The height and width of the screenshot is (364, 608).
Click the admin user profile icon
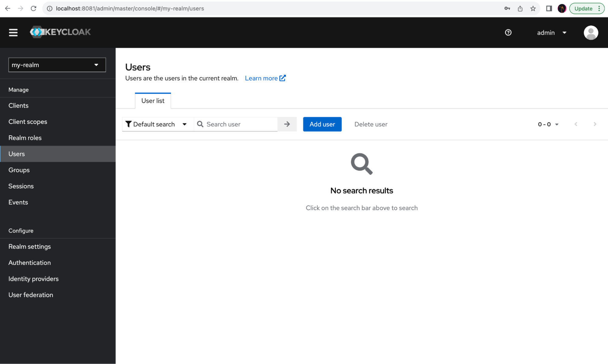(591, 33)
